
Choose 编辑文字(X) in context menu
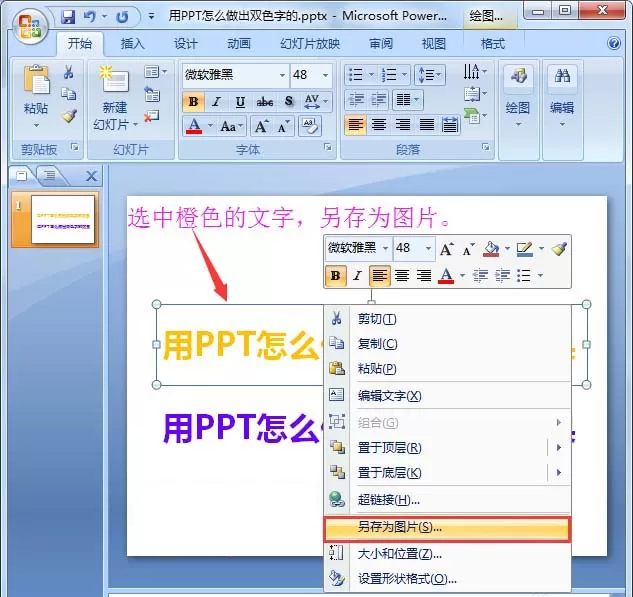coord(447,396)
